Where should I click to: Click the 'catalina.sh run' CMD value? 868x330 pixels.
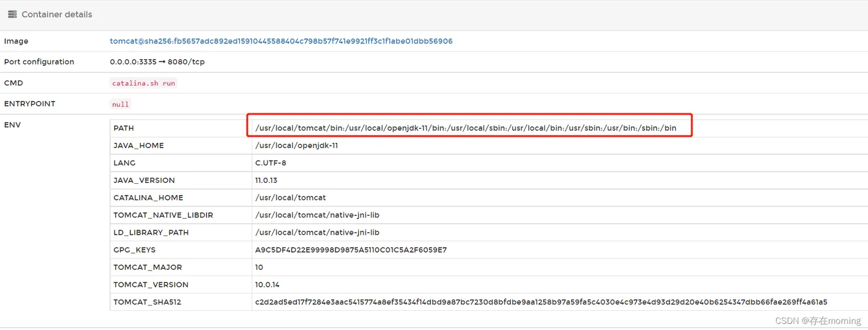click(143, 83)
